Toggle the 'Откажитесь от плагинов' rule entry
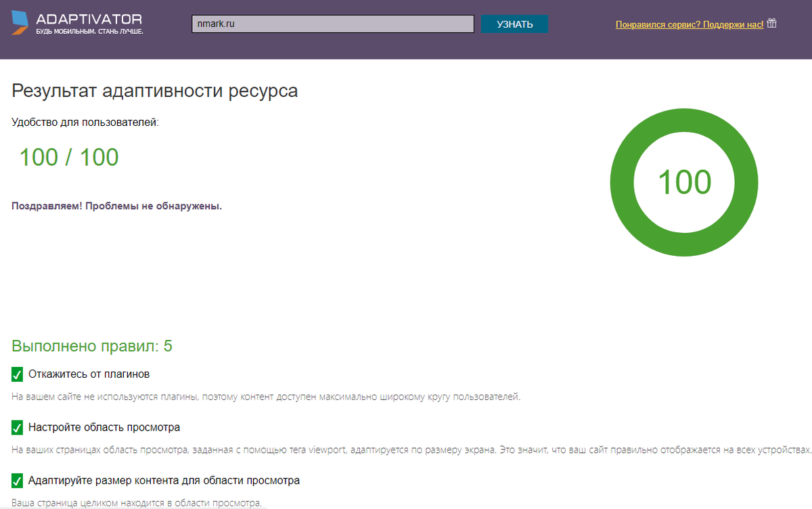The image size is (812, 509). (88, 374)
